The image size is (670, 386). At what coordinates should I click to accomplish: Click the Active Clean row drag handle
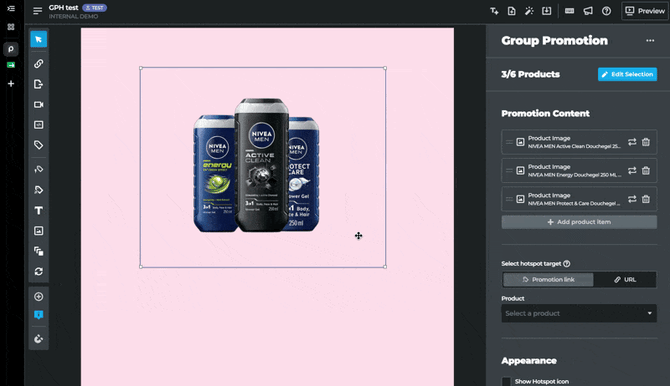tap(509, 142)
